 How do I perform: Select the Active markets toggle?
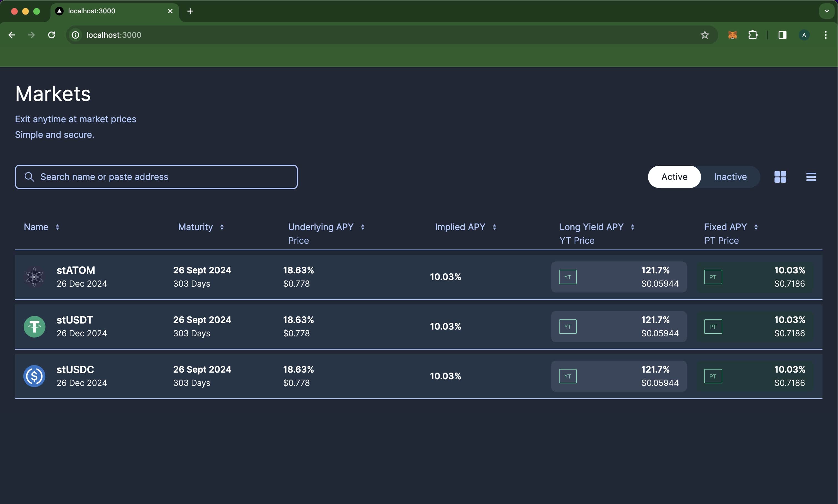click(x=674, y=177)
